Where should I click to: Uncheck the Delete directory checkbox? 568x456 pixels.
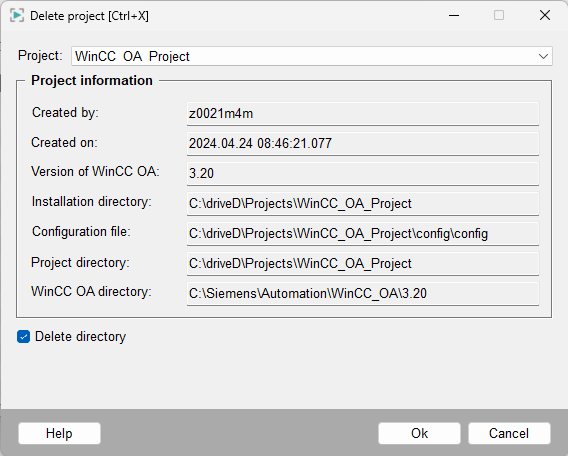tap(24, 336)
